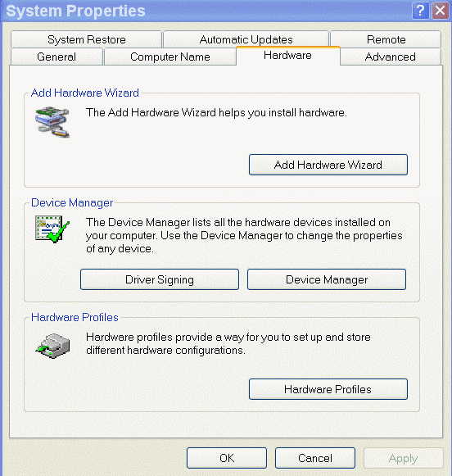Open the Automatic Updates tab
This screenshot has width=452, height=476.
(x=246, y=39)
